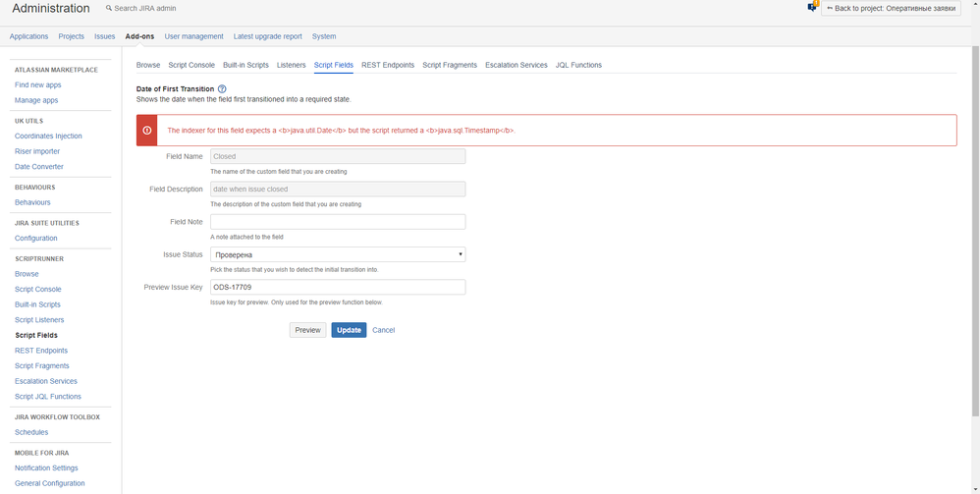Open Escalation Services in sidebar
This screenshot has width=980, height=494.
click(46, 381)
